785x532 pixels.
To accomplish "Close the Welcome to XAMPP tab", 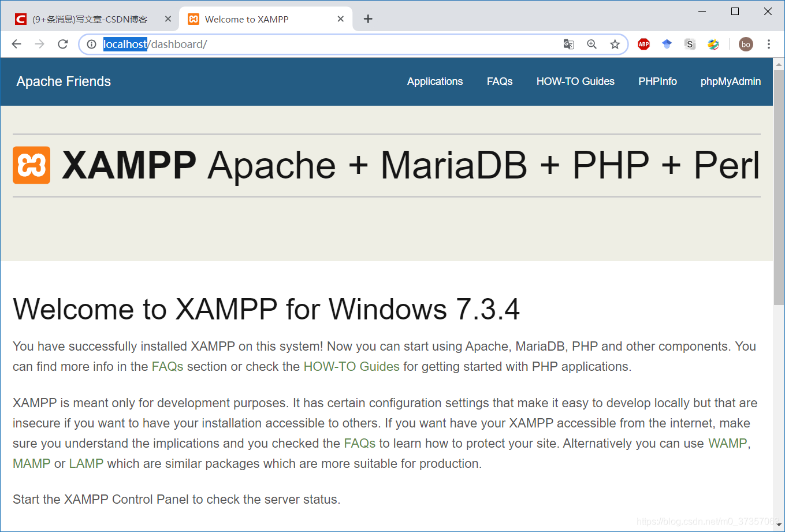I will (341, 19).
